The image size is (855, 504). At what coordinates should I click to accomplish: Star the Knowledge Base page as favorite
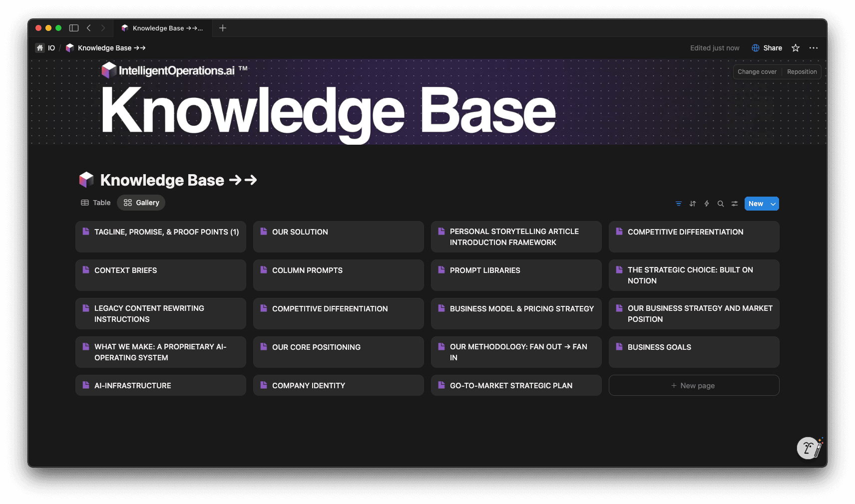[x=795, y=48]
